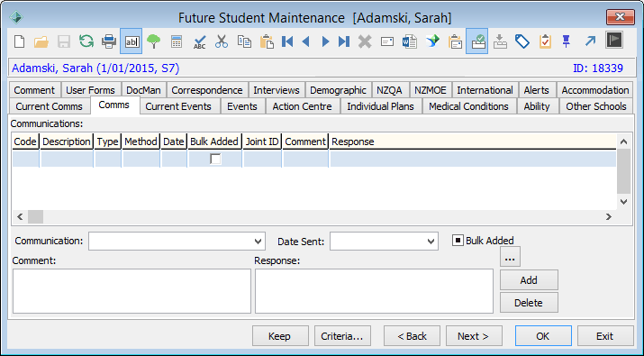Click the blue pushpin icon
Viewport: 644px width, 356px height.
pyautogui.click(x=567, y=41)
